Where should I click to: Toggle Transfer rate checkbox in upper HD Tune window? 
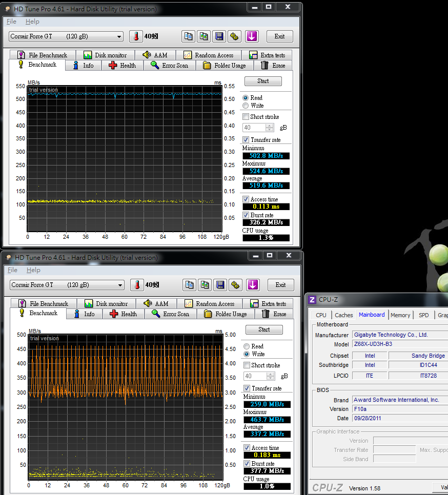point(246,139)
